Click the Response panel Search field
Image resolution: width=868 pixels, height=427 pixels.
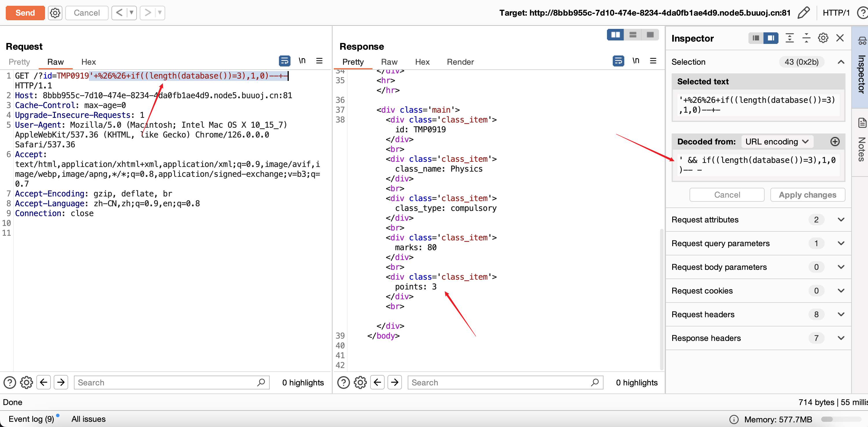pyautogui.click(x=505, y=383)
